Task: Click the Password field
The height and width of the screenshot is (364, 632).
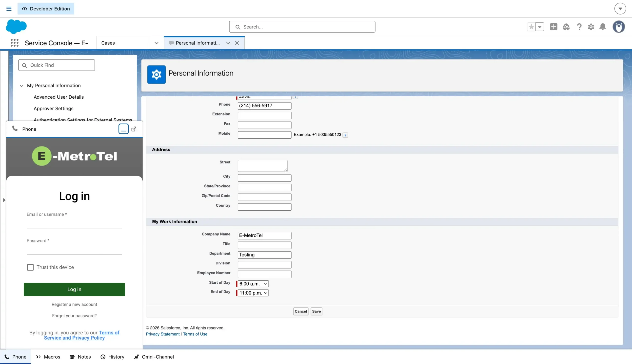Action: coord(74,249)
